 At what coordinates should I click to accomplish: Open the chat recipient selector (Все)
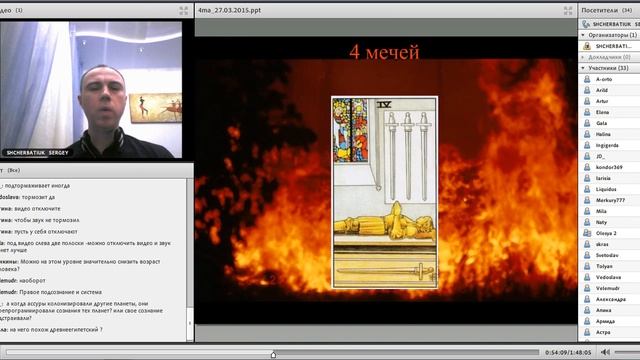tap(14, 170)
